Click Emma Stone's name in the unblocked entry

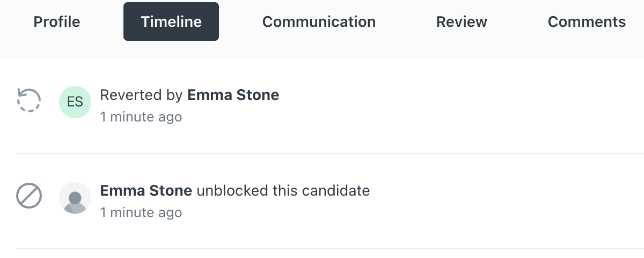pos(146,190)
